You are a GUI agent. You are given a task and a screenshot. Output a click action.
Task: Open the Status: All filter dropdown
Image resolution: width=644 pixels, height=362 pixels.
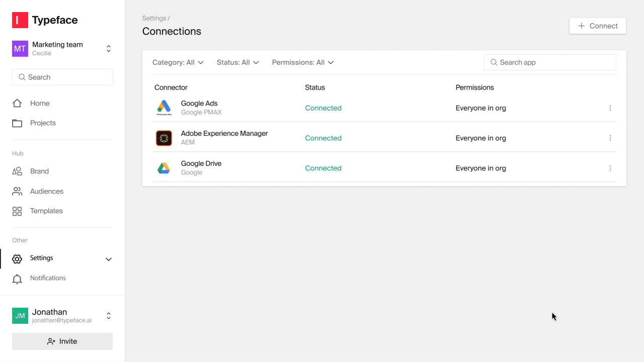[x=238, y=62]
